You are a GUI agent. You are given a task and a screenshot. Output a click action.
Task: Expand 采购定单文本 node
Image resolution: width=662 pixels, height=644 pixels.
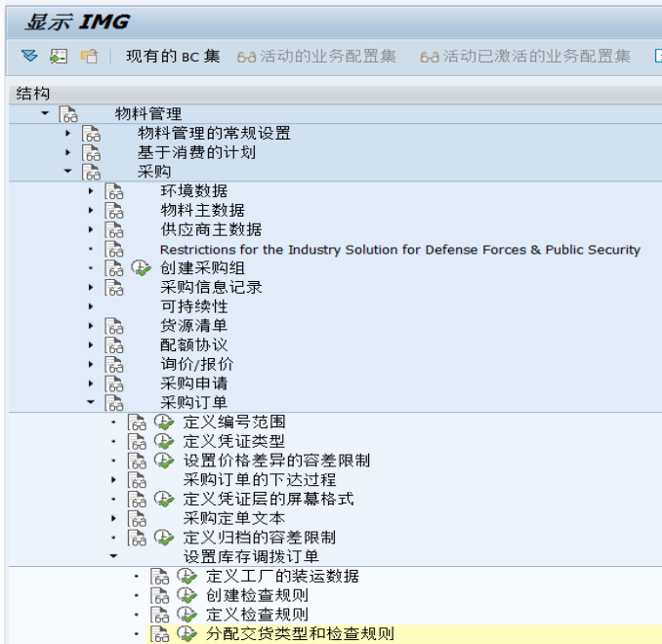[x=113, y=518]
